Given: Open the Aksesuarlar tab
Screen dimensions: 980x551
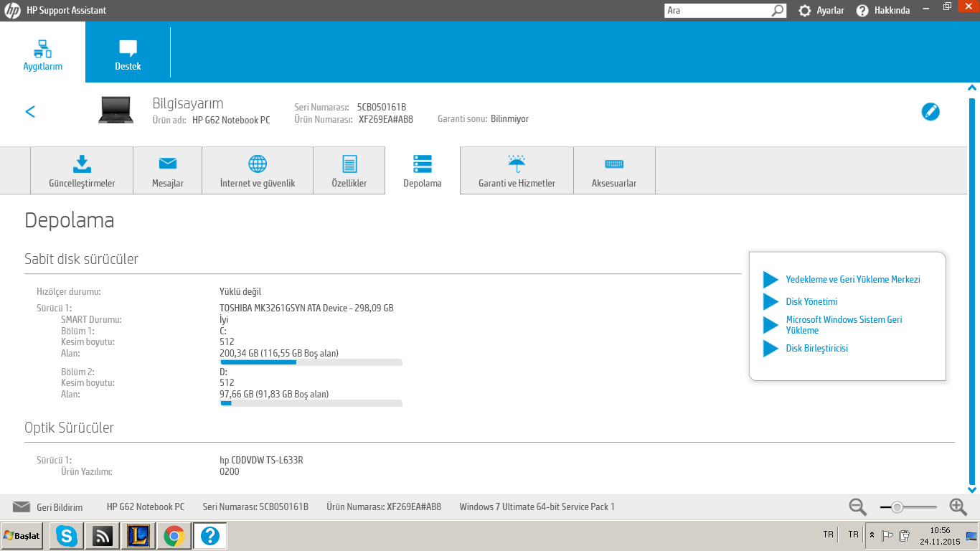Looking at the screenshot, I should (x=614, y=171).
